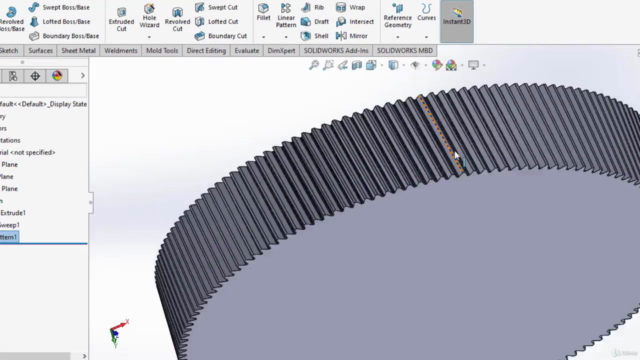640x360 pixels.
Task: Switch to the DimXpert tab
Action: [281, 51]
